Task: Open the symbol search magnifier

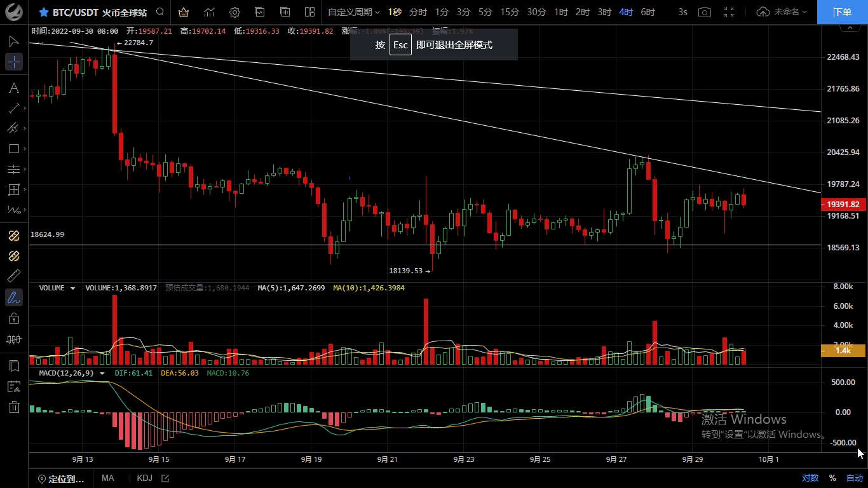Action: (x=160, y=12)
